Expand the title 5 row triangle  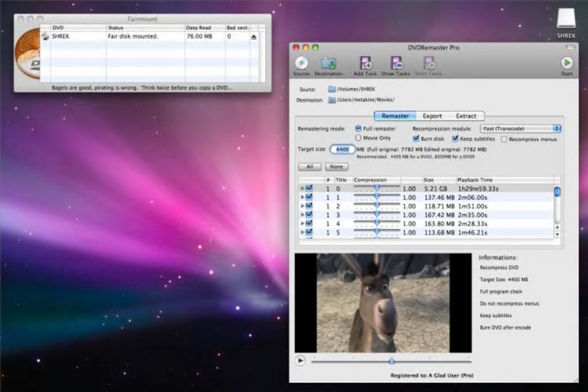point(302,232)
